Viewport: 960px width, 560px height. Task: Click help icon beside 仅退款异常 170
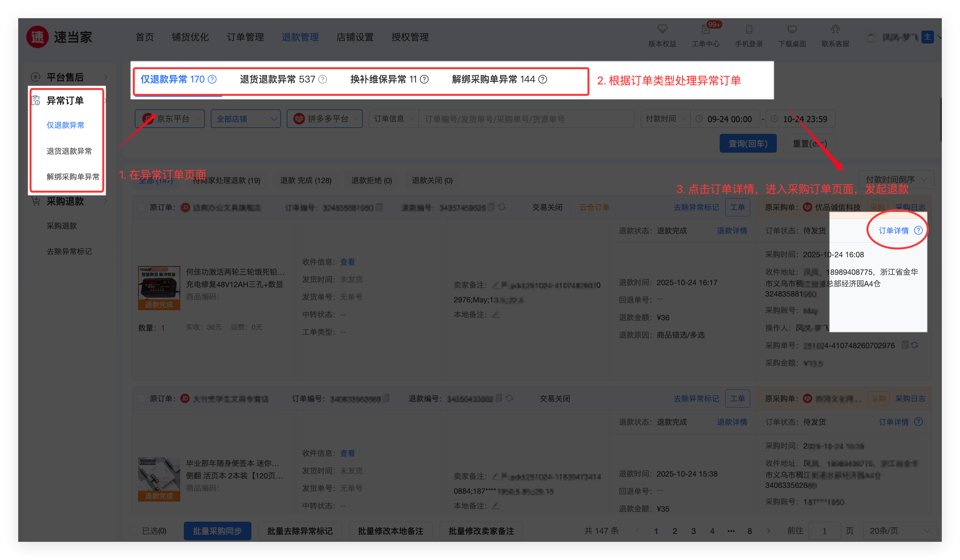tap(212, 79)
